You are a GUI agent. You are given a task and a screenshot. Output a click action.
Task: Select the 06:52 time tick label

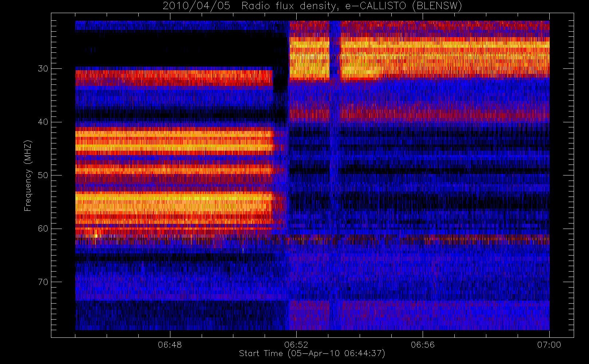(296, 345)
